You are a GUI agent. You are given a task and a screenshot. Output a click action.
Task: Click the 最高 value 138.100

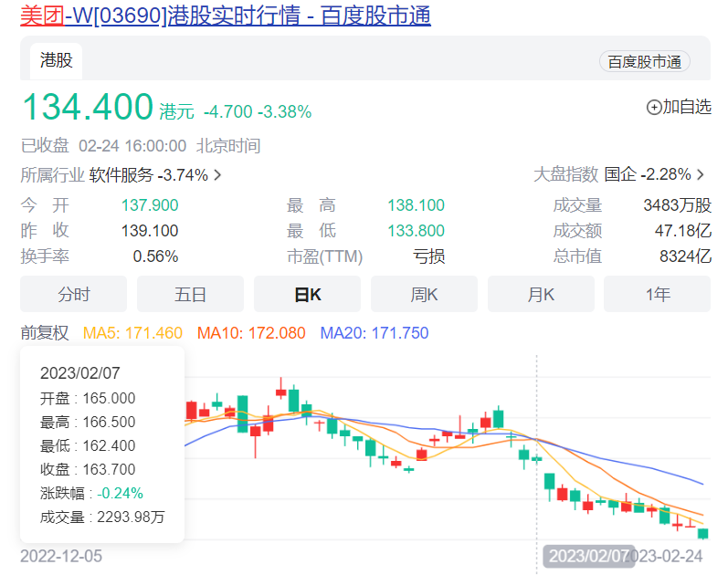[x=416, y=205]
